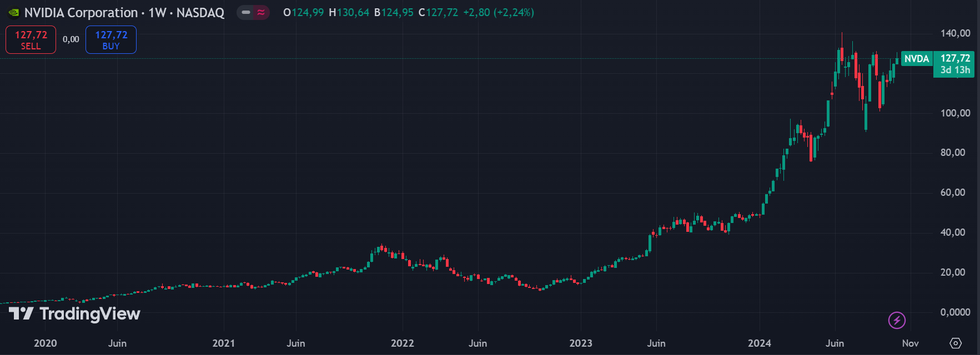Click the 0,00 spread value between Sell and Buy
This screenshot has width=980, height=355.
(71, 39)
